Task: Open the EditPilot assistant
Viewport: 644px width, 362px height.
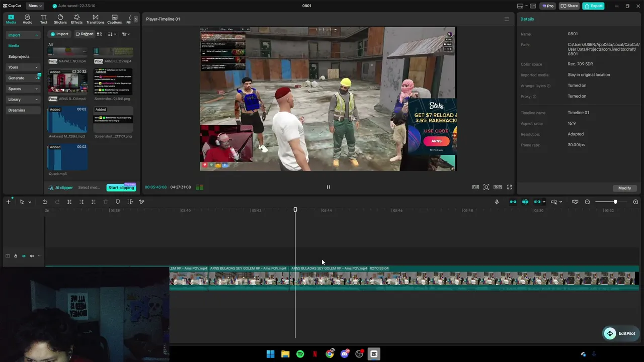Action: click(x=620, y=333)
